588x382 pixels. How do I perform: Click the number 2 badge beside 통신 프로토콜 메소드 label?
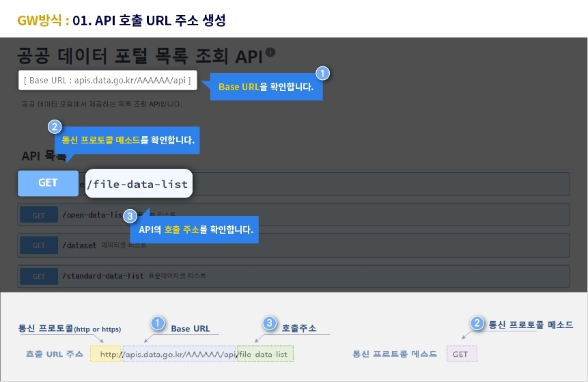point(477,323)
